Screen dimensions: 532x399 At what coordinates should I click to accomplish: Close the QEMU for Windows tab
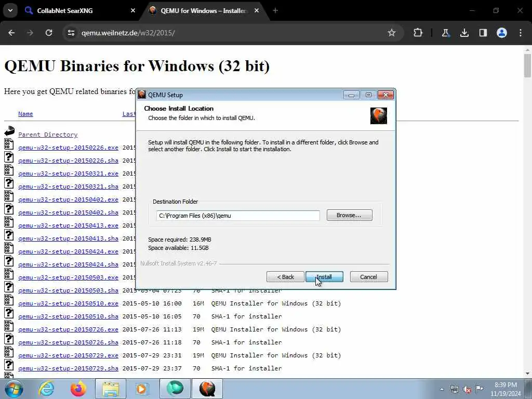pos(257,10)
